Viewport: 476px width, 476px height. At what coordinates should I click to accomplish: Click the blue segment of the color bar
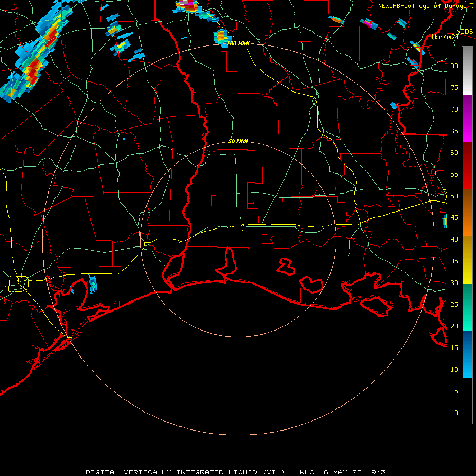pos(467,354)
